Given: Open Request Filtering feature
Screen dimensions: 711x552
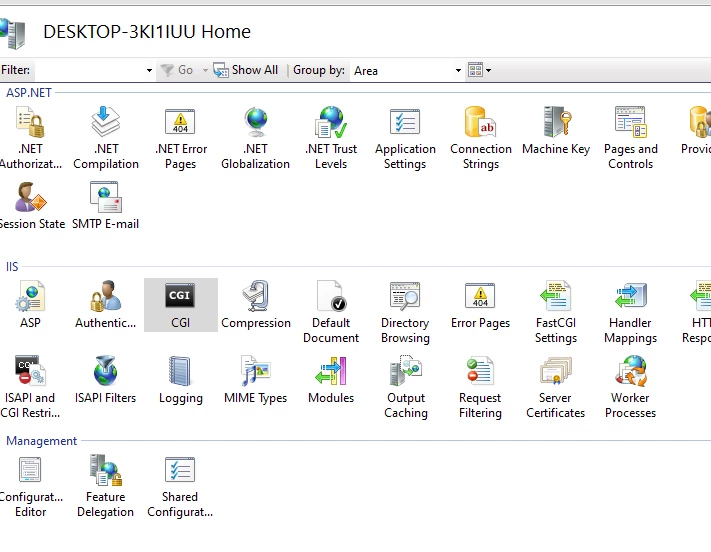Looking at the screenshot, I should (x=480, y=387).
